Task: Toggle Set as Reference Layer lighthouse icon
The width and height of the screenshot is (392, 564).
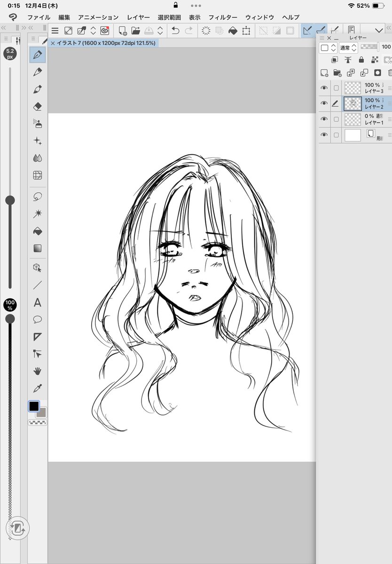Action: tap(348, 60)
